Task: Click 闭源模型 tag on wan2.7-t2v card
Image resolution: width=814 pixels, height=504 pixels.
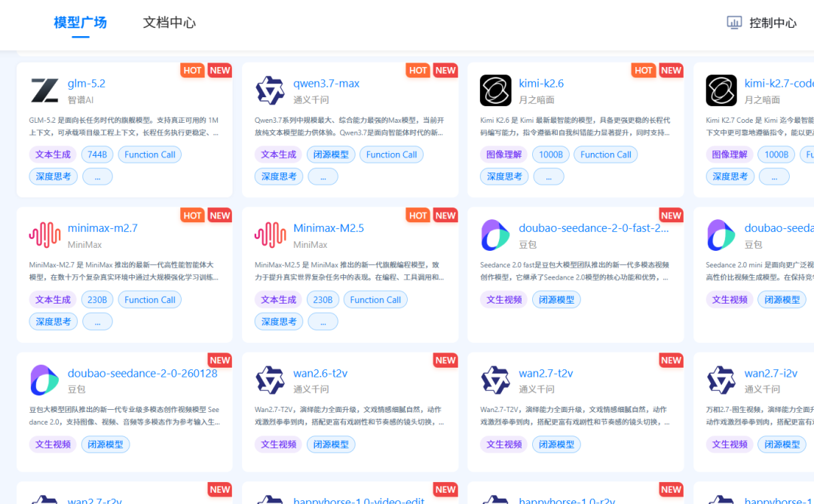Action: (556, 444)
